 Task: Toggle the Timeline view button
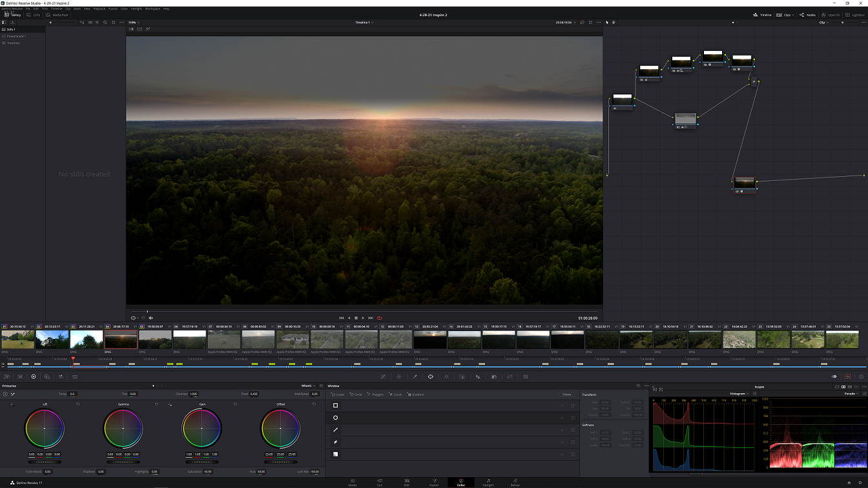tap(762, 14)
